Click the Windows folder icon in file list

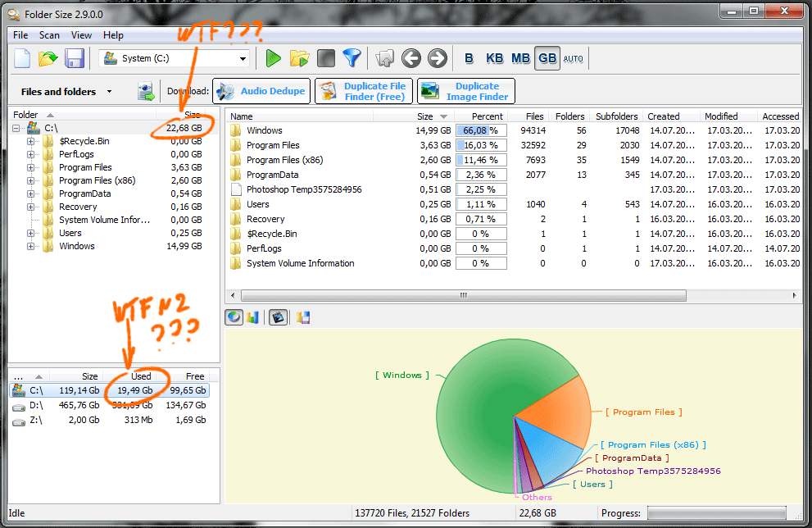[236, 130]
